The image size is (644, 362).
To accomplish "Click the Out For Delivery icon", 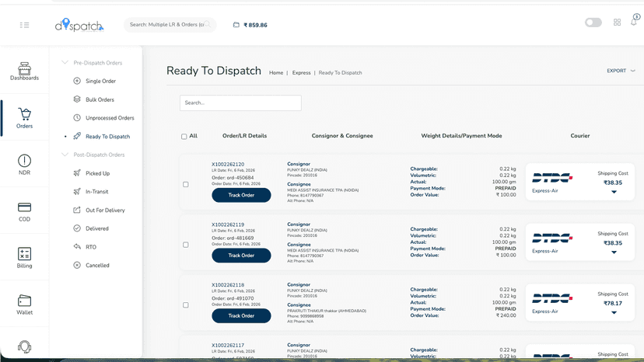I will pyautogui.click(x=77, y=210).
